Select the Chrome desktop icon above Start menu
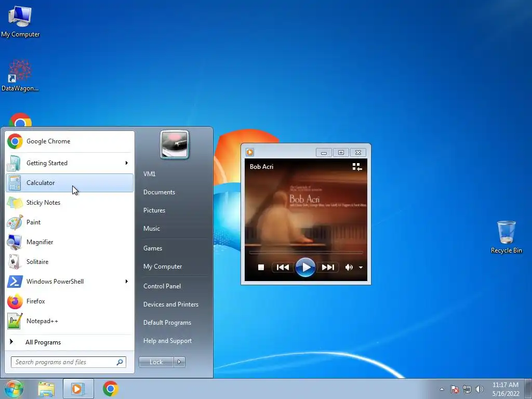 point(20,120)
